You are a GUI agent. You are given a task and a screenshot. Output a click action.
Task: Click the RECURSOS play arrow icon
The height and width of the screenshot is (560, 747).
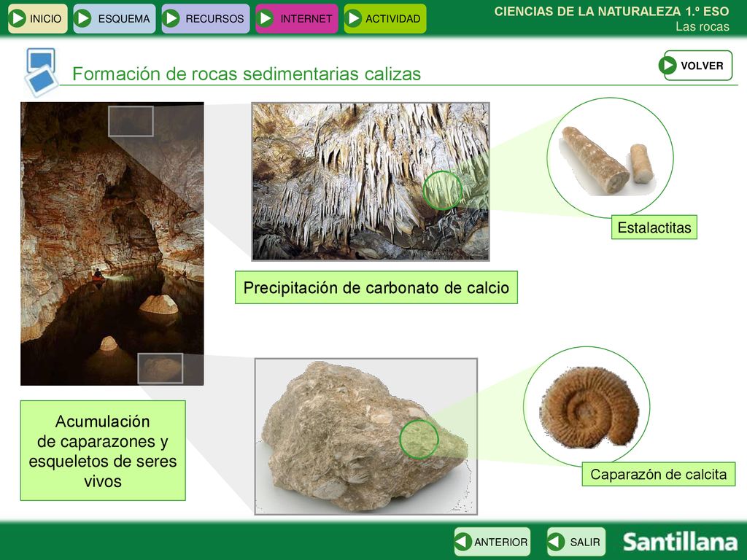pyautogui.click(x=171, y=18)
